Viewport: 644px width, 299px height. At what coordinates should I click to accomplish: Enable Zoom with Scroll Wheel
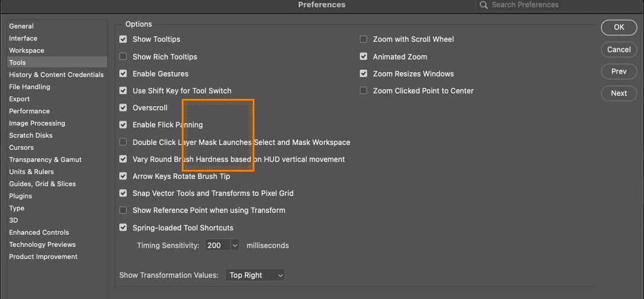(x=363, y=39)
